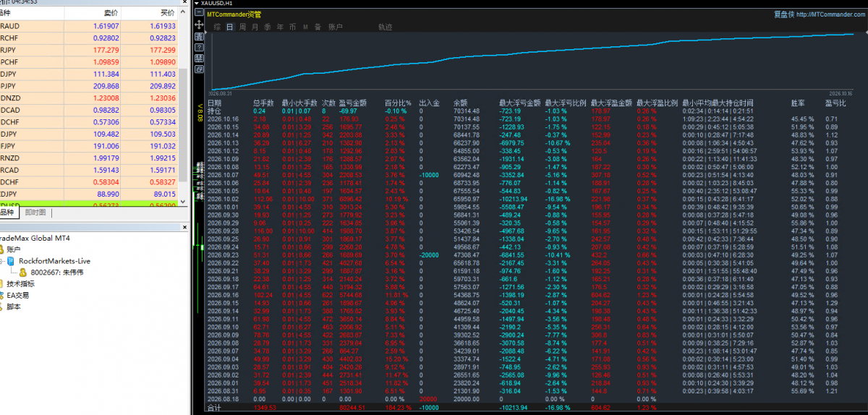Select the 备 tab in MTCommander
Screen dimensions: 868x415
click(x=318, y=27)
